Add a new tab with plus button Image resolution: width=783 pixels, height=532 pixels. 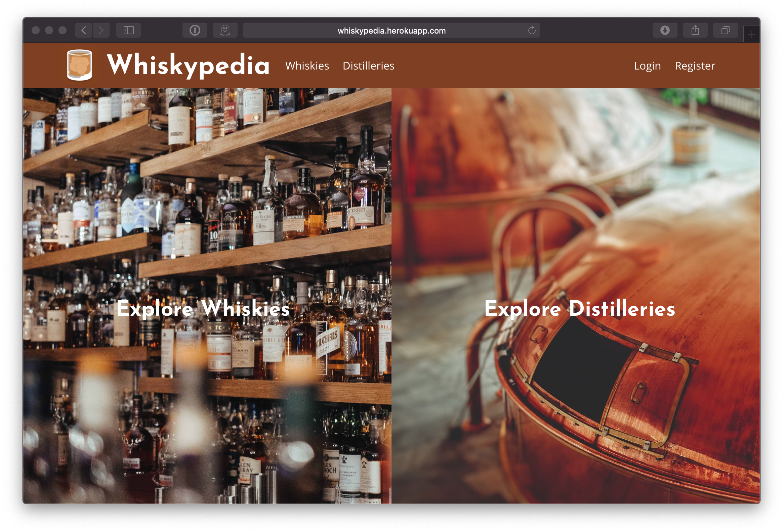pyautogui.click(x=751, y=34)
